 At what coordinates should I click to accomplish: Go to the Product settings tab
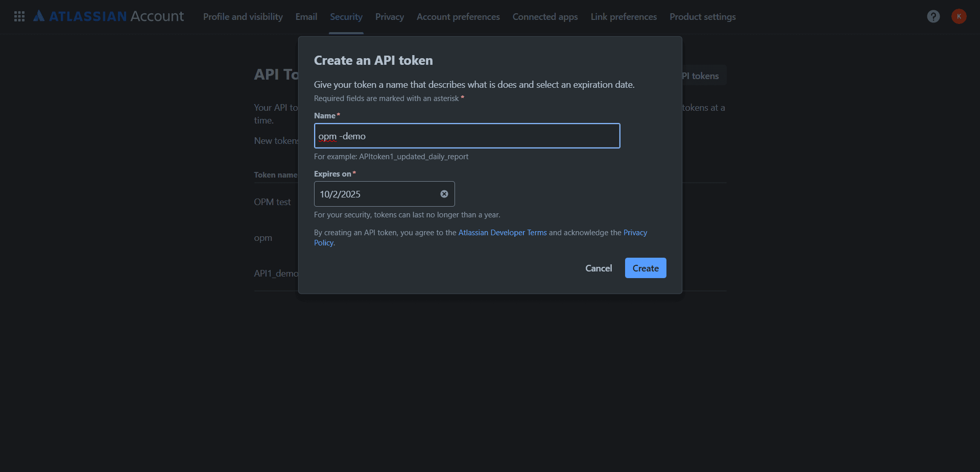point(702,17)
